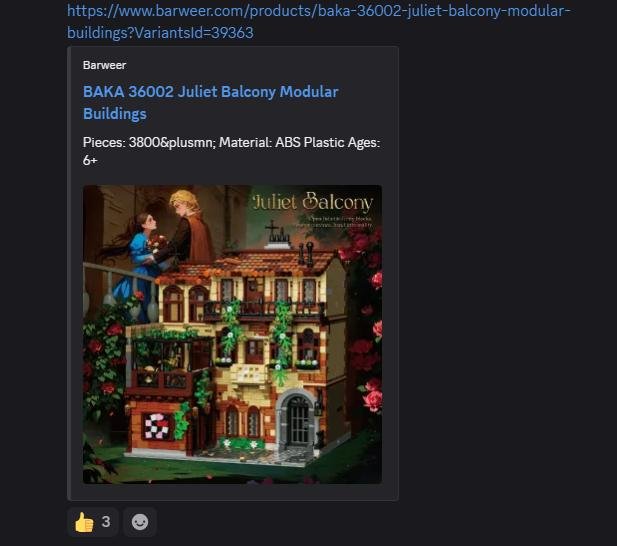Viewport: 617px width, 546px height.
Task: Click the VariantsId=39363 part of the link
Action: coord(194,33)
